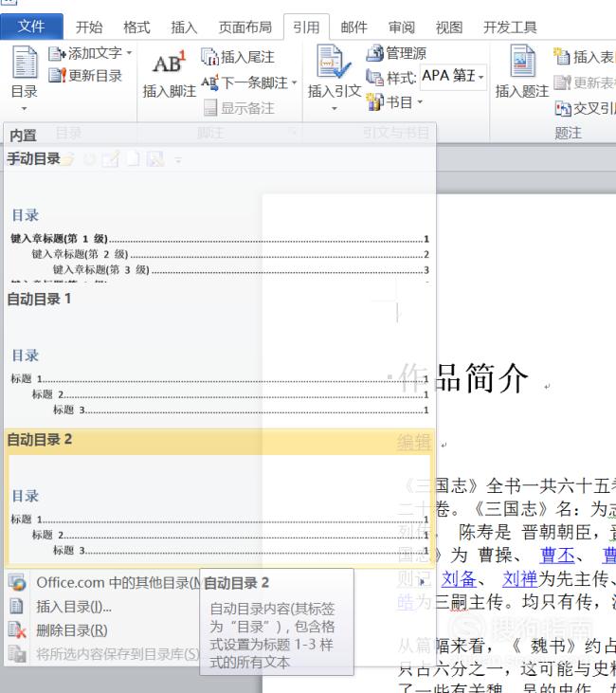Image resolution: width=616 pixels, height=693 pixels.
Task: Switch to the 格式 tab
Action: [136, 27]
